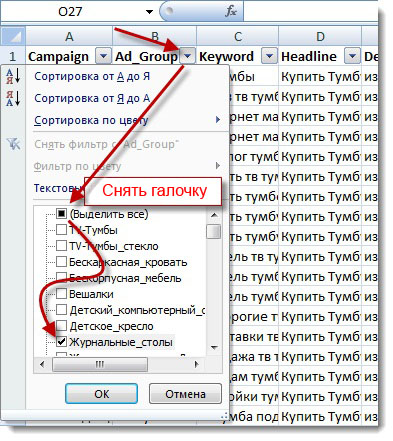Screen dimensions: 393x441
Task: Click the filter list scroll-down arrow
Action: pyautogui.click(x=214, y=348)
